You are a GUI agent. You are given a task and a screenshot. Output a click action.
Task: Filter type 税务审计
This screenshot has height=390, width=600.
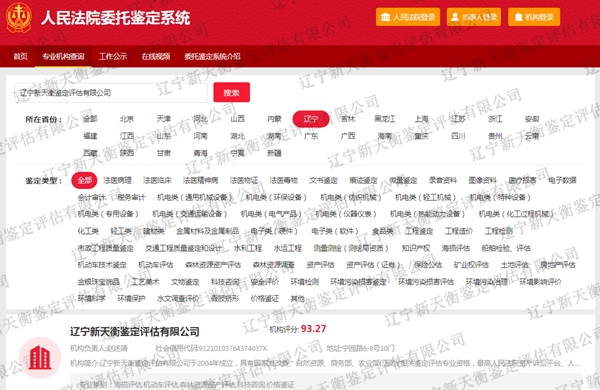131,197
